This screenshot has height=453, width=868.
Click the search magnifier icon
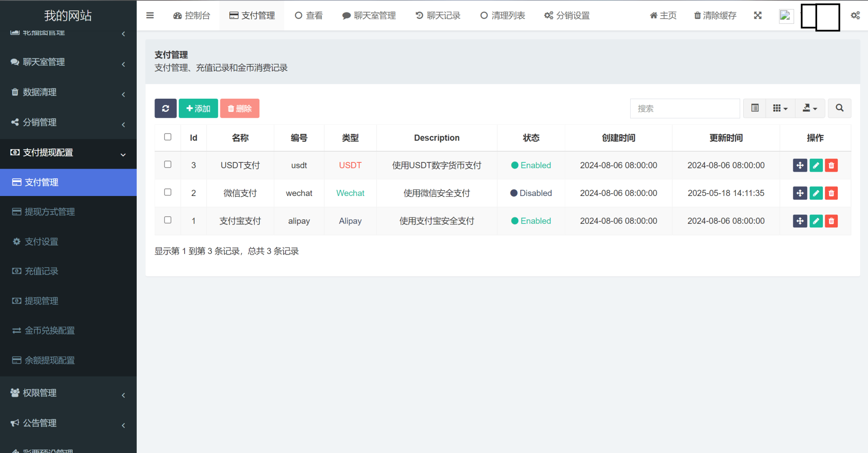[x=839, y=108]
